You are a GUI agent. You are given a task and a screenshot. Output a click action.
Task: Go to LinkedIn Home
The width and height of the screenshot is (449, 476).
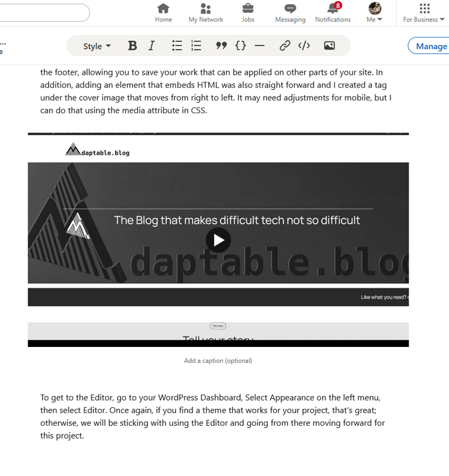[164, 13]
